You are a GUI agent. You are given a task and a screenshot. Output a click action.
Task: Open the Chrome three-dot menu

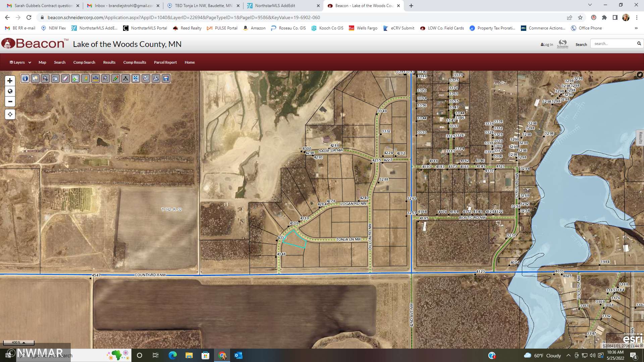tap(637, 17)
